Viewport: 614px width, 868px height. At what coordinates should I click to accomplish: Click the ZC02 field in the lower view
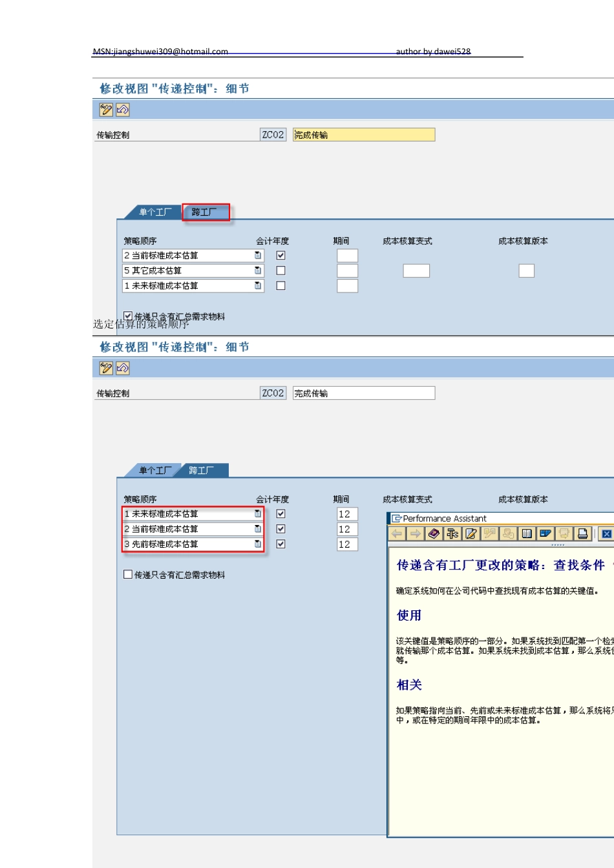click(x=273, y=393)
